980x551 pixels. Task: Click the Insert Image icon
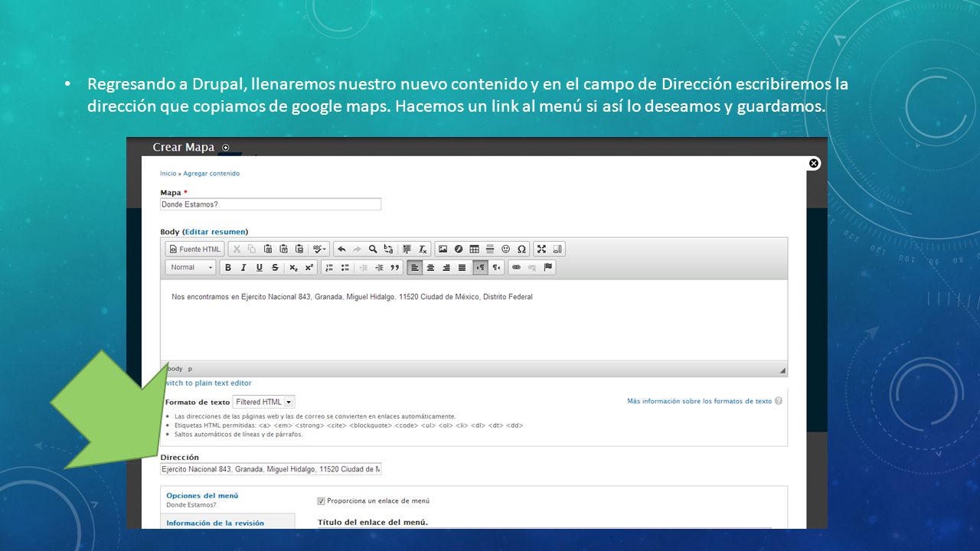pos(443,249)
